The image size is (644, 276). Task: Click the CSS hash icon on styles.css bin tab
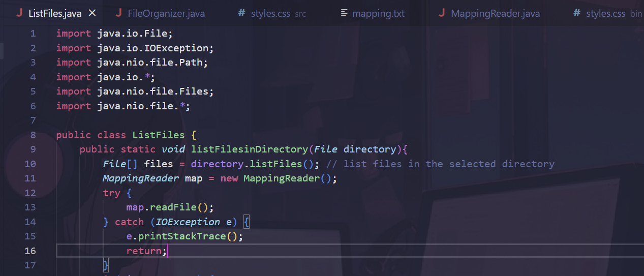[577, 13]
